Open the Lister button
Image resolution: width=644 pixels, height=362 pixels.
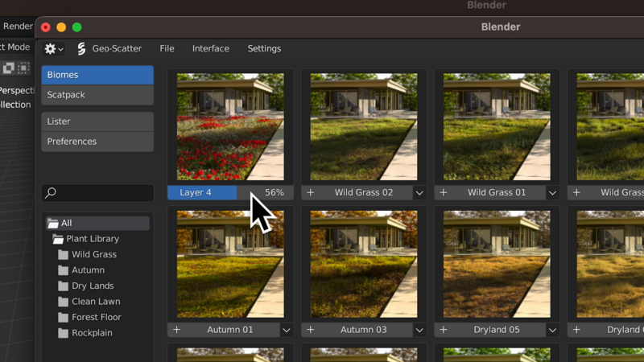(x=97, y=121)
